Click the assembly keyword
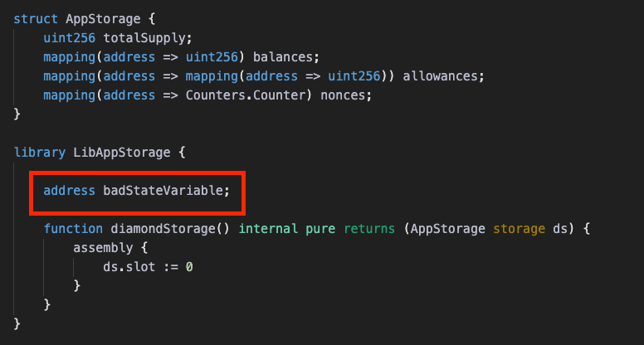 (103, 248)
